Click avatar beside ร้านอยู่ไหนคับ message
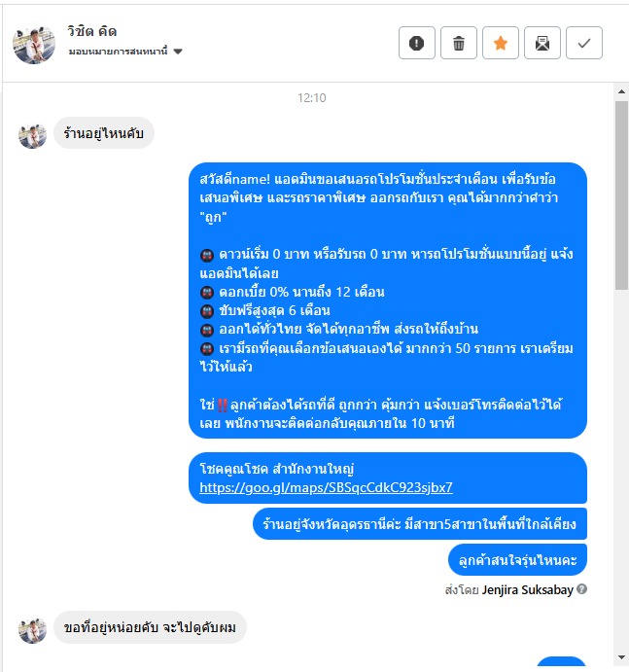 pyautogui.click(x=32, y=136)
